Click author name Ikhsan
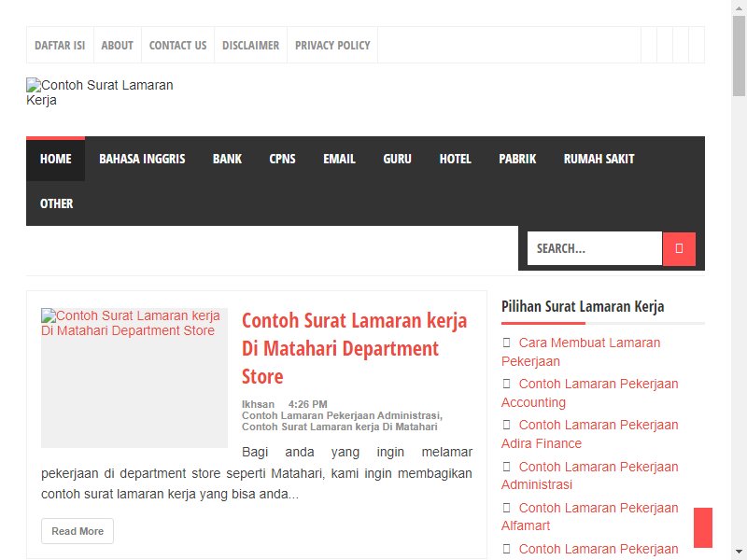The image size is (747, 560). 258,404
